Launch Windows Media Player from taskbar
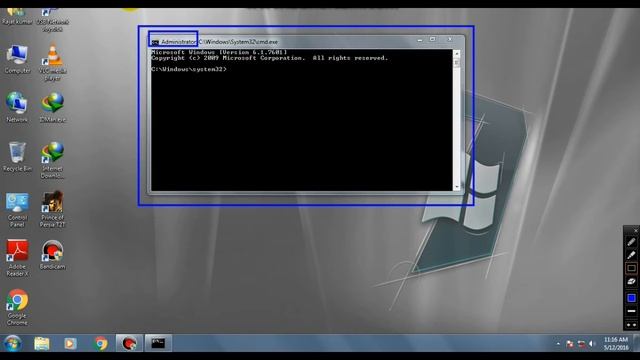640x360 pixels. click(x=70, y=344)
